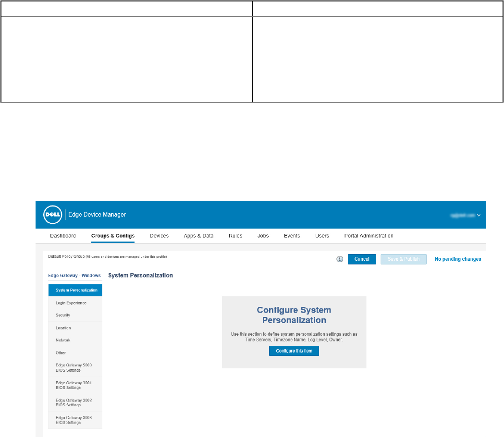Click the Configure this item button
Image resolution: width=504 pixels, height=437 pixels.
(x=294, y=351)
